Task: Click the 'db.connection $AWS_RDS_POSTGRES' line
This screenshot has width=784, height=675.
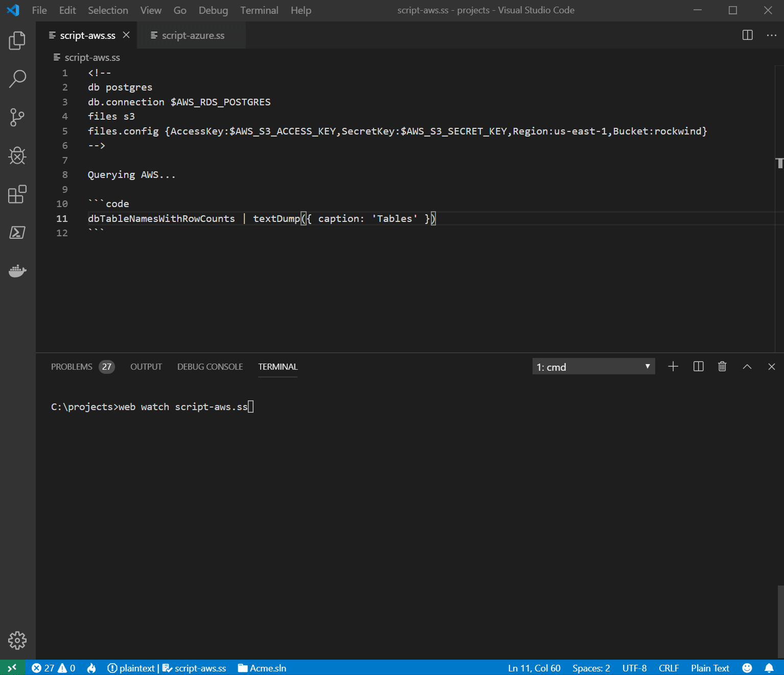Action: (x=179, y=102)
